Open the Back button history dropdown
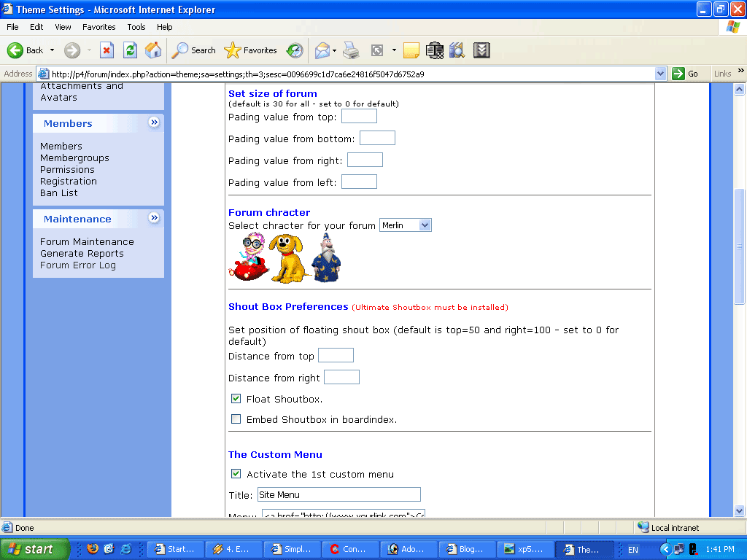Screen dimensions: 747x560 coord(53,50)
